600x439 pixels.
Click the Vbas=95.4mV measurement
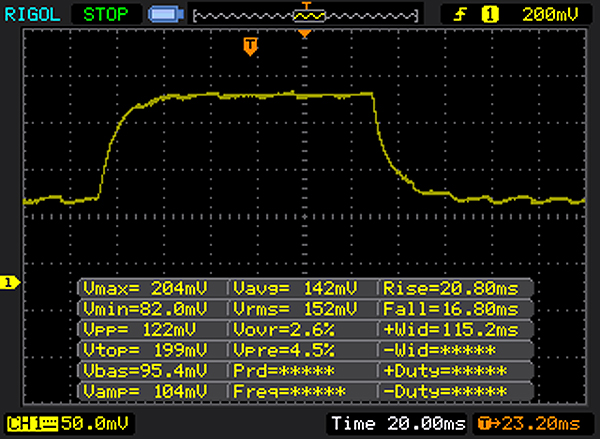pos(145,371)
